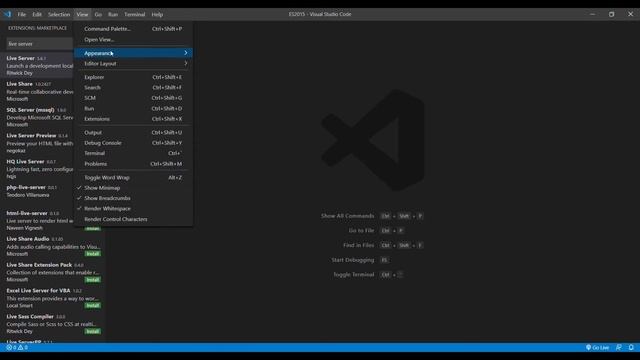Screen dimensions: 640x360
Task: Click Show All Commands hint in editor
Action: coord(347,216)
